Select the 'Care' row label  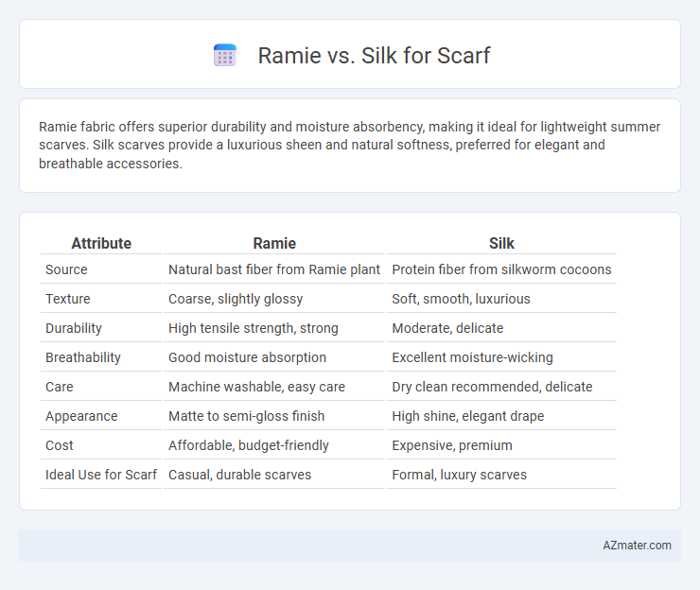point(60,387)
